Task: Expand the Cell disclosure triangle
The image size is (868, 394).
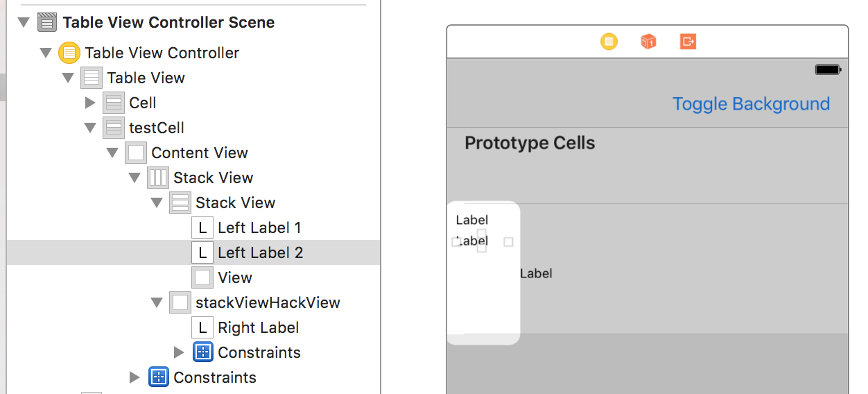Action: [89, 103]
